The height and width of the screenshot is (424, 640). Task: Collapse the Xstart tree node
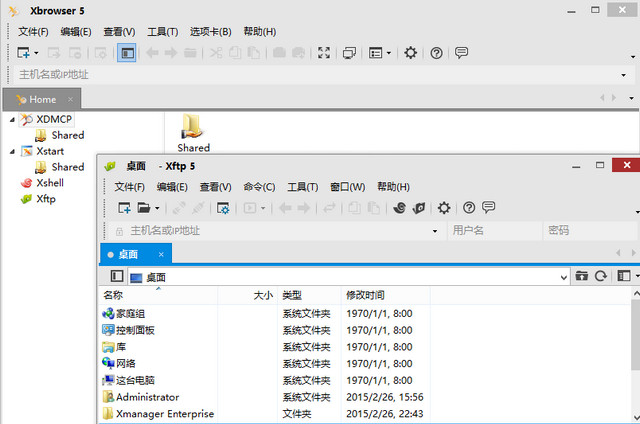pos(12,152)
